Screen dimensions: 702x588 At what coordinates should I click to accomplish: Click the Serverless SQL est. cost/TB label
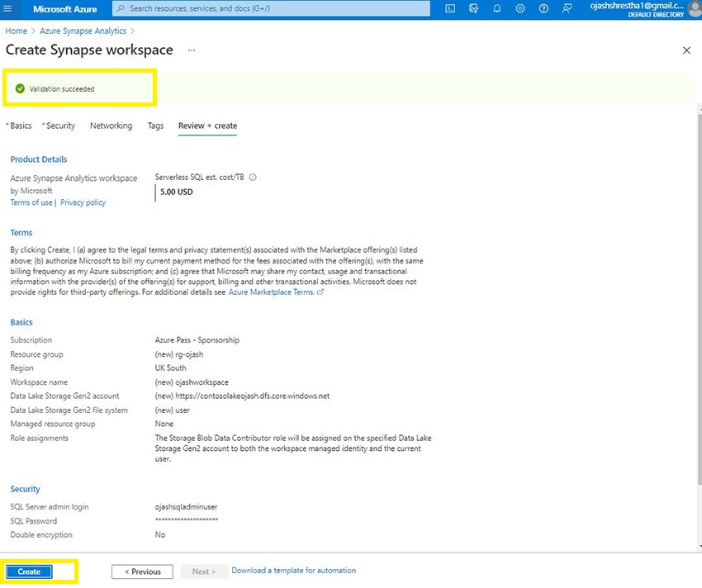199,178
